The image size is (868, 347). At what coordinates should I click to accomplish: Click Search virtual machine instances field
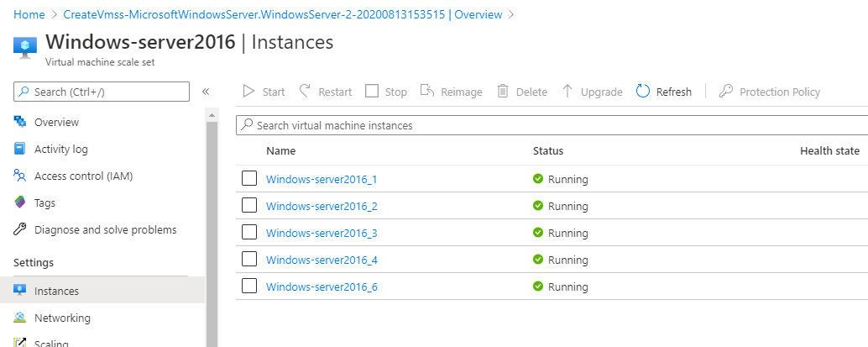[x=552, y=125]
